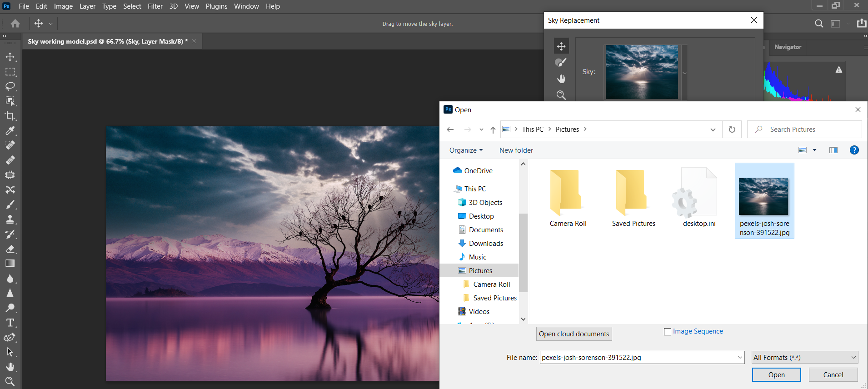The width and height of the screenshot is (868, 389).
Task: Open the Sky preset dropdown arrow
Action: pos(684,73)
